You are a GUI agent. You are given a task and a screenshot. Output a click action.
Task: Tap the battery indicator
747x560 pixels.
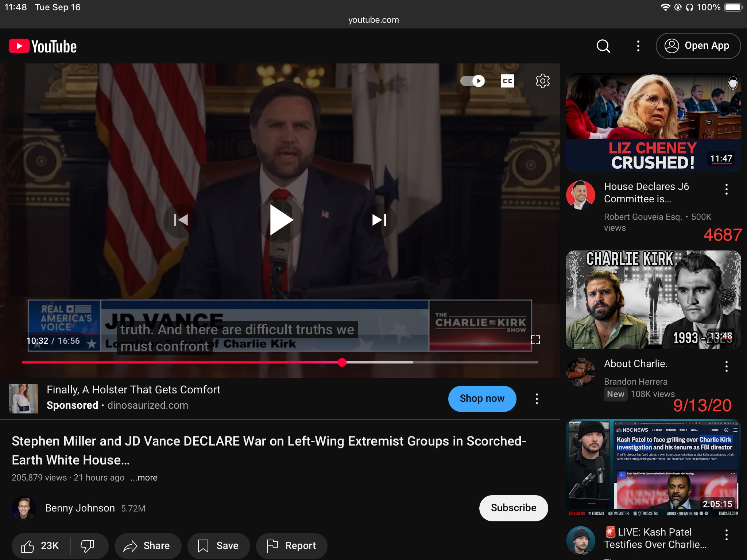tap(734, 7)
